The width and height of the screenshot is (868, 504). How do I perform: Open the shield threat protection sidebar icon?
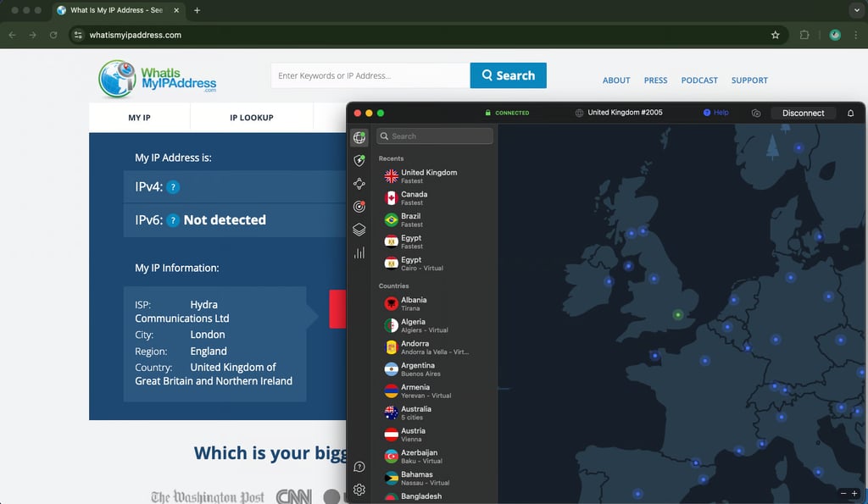click(x=359, y=160)
